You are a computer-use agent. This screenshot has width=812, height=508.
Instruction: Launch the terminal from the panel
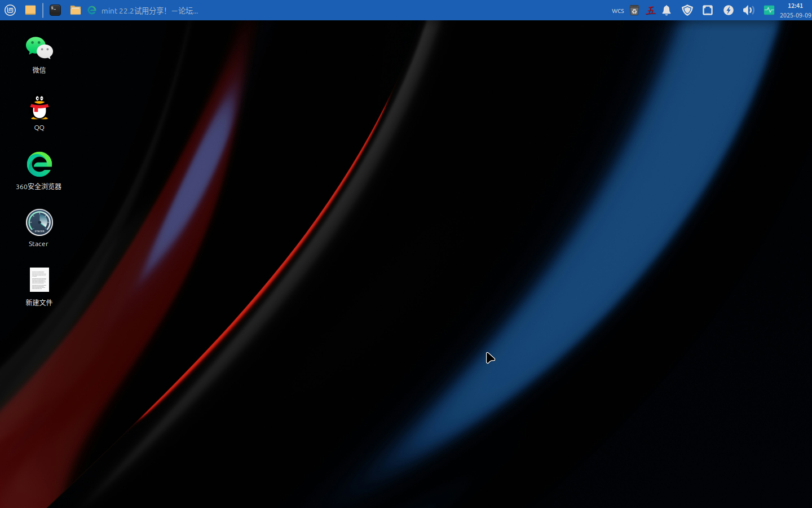[x=55, y=10]
